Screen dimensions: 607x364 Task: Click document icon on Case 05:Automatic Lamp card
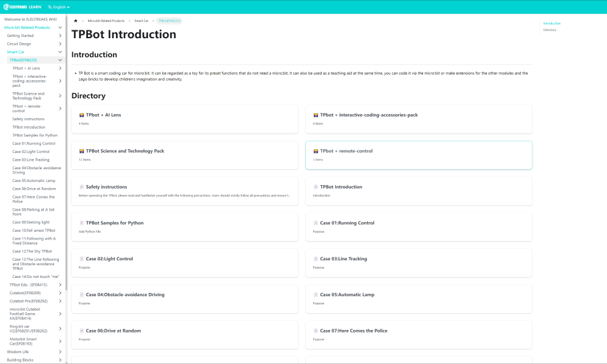point(316,295)
